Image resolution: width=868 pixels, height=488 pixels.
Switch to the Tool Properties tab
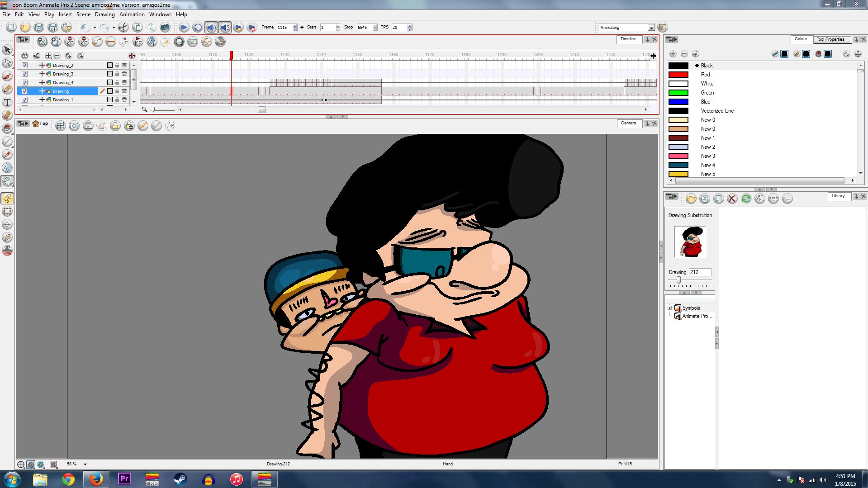pos(830,39)
